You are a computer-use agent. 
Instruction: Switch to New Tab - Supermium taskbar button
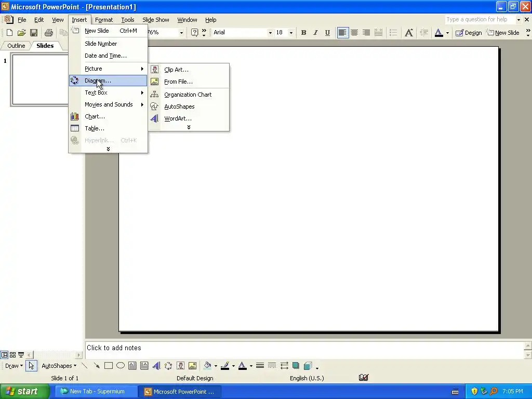[x=96, y=391]
